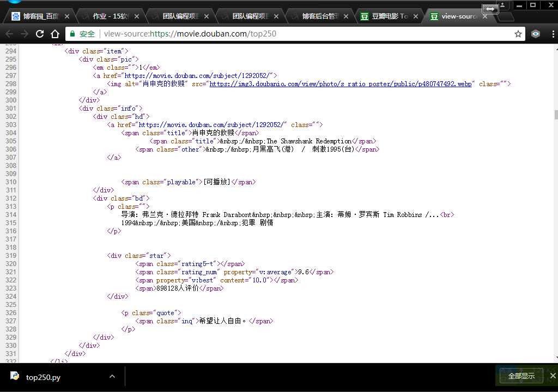The image size is (558, 392).
Task: Click the div class="star" line
Action: (139, 256)
